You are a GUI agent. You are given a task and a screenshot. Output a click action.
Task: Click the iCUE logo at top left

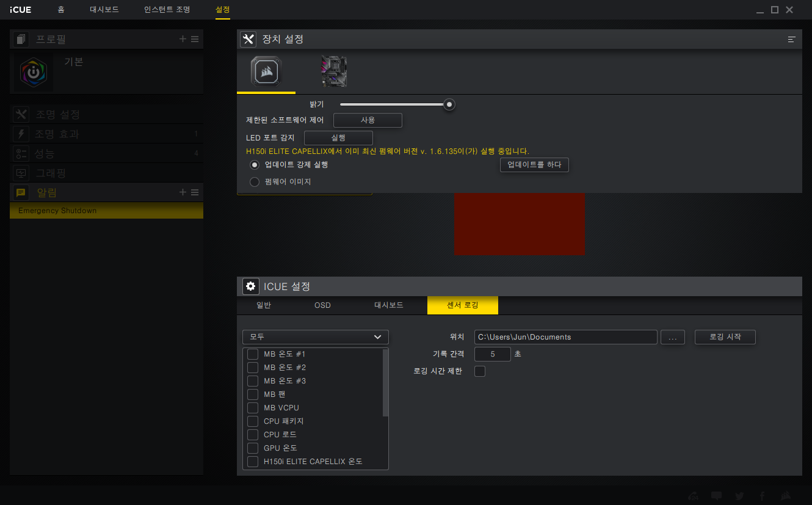pos(20,10)
